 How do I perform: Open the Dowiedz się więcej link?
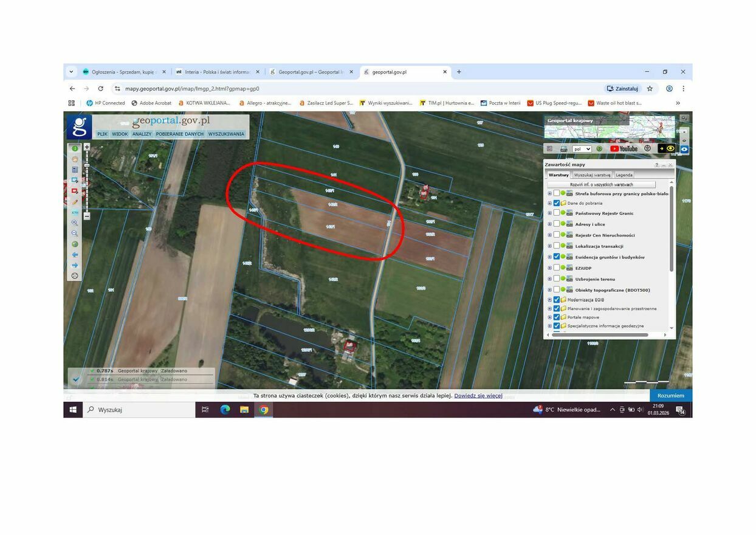click(478, 396)
